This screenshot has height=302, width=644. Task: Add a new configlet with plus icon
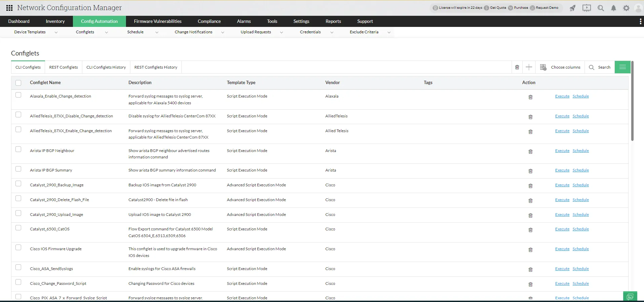[529, 67]
